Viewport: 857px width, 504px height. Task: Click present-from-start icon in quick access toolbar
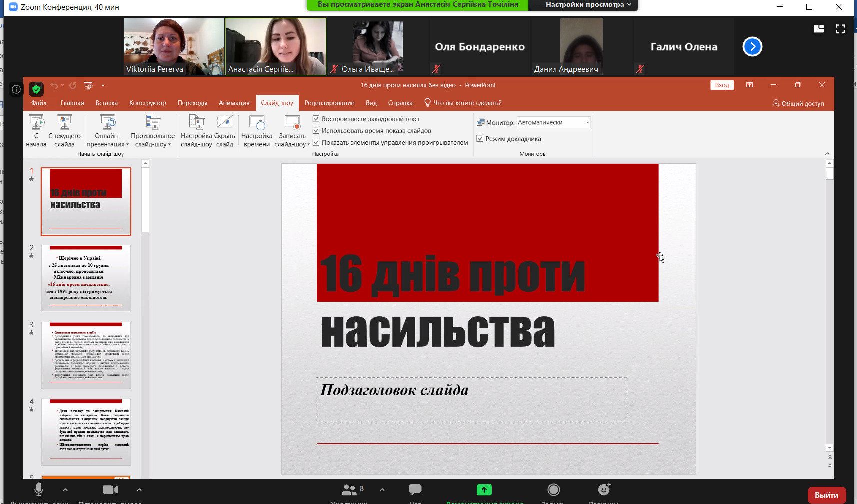89,85
